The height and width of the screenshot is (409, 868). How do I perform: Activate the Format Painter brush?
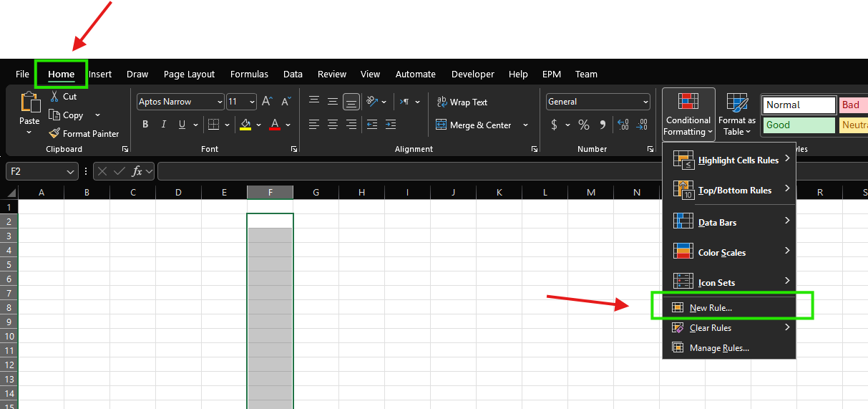[84, 133]
